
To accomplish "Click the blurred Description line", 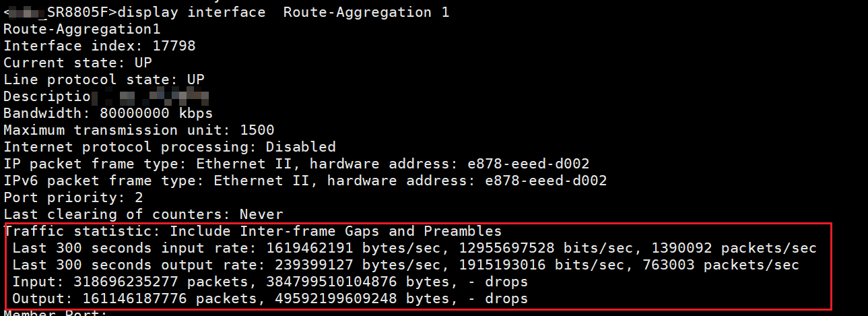I will point(106,96).
